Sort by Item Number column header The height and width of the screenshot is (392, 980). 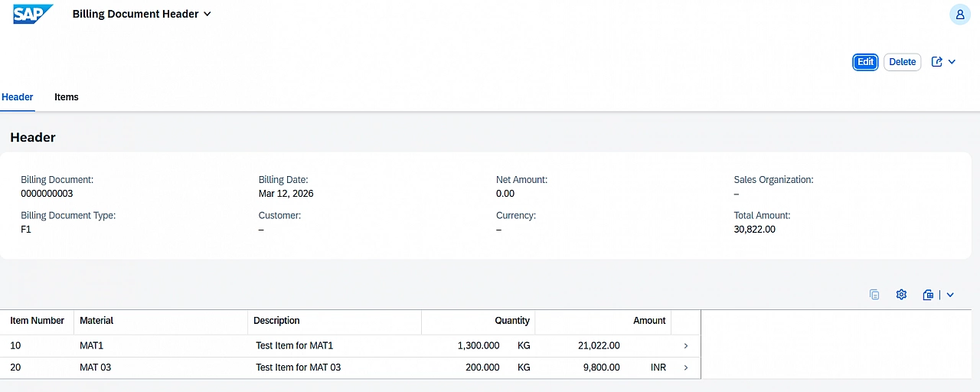pos(37,321)
